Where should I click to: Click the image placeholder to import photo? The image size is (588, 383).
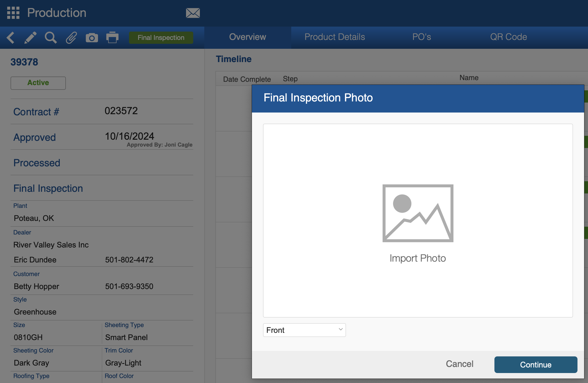click(417, 213)
